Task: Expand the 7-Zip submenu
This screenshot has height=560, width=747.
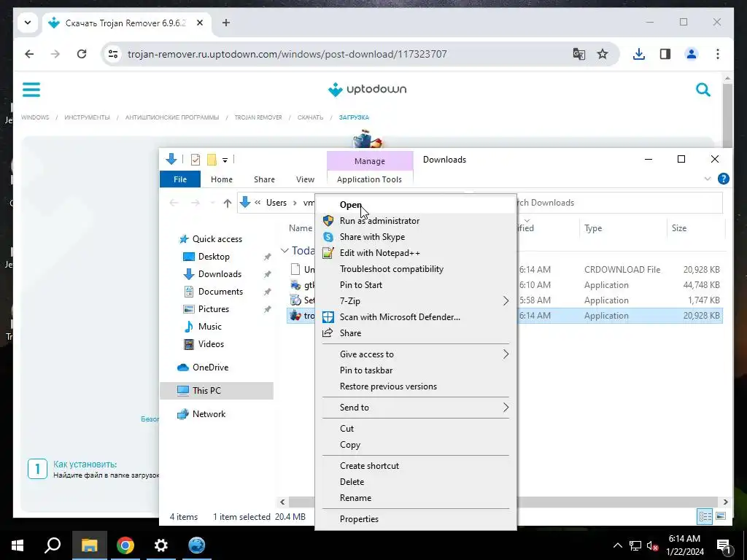Action: coord(415,301)
